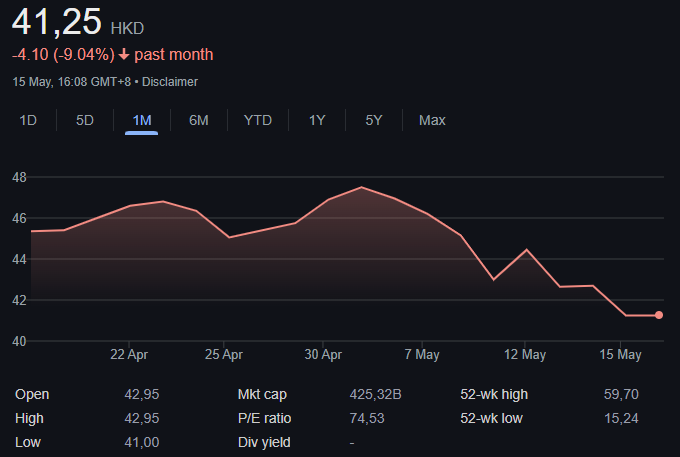The image size is (680, 457).
Task: Click the 40 y-axis label
Action: 19,342
